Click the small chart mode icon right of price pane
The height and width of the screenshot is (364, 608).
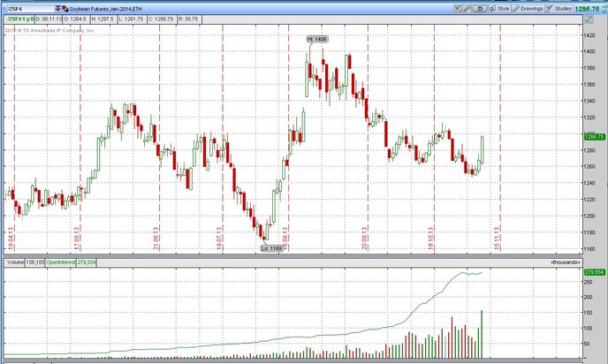(589, 19)
